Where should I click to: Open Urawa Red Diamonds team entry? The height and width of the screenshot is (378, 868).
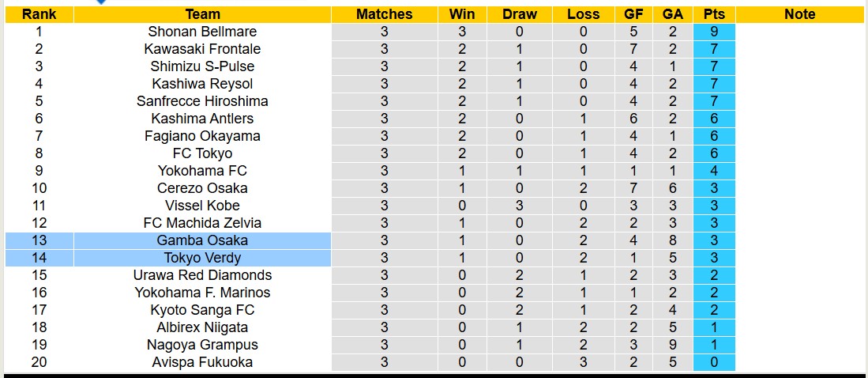click(x=202, y=275)
